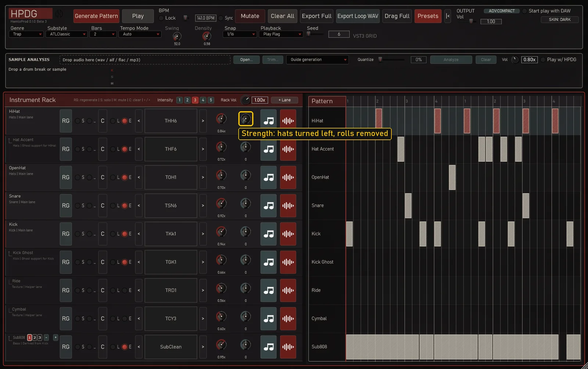Screen dimensions: 588x369
Task: Toggle the HiHat lane E radio button
Action: click(x=125, y=121)
